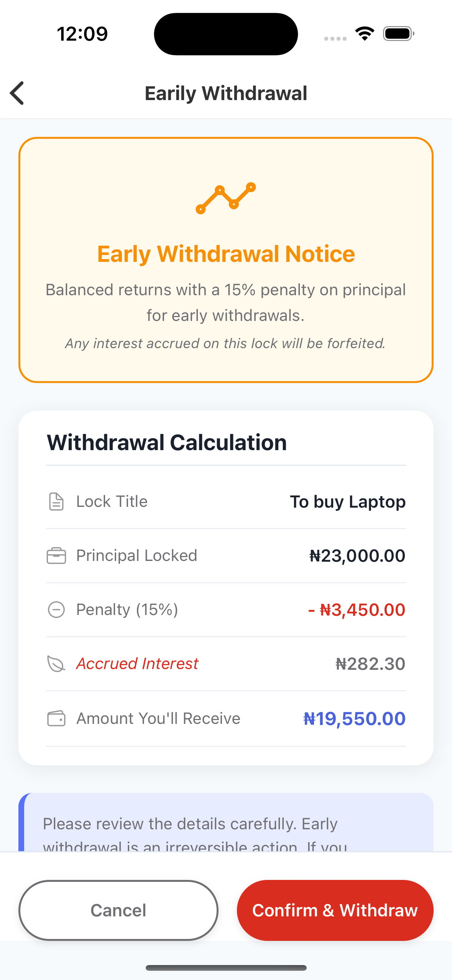The image size is (452, 980).
Task: Tap the back arrow icon
Action: (17, 93)
